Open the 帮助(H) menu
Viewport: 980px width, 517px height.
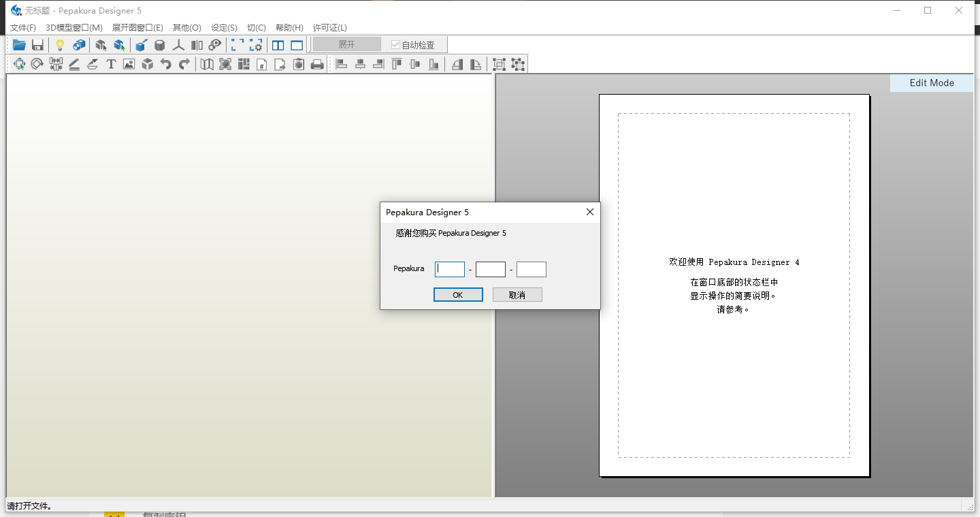coord(289,28)
